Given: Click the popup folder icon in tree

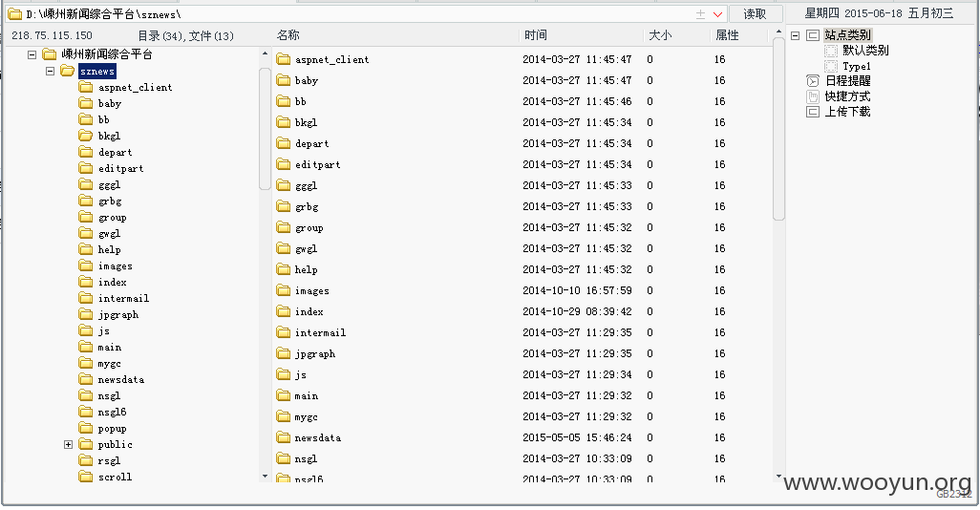Looking at the screenshot, I should point(86,429).
